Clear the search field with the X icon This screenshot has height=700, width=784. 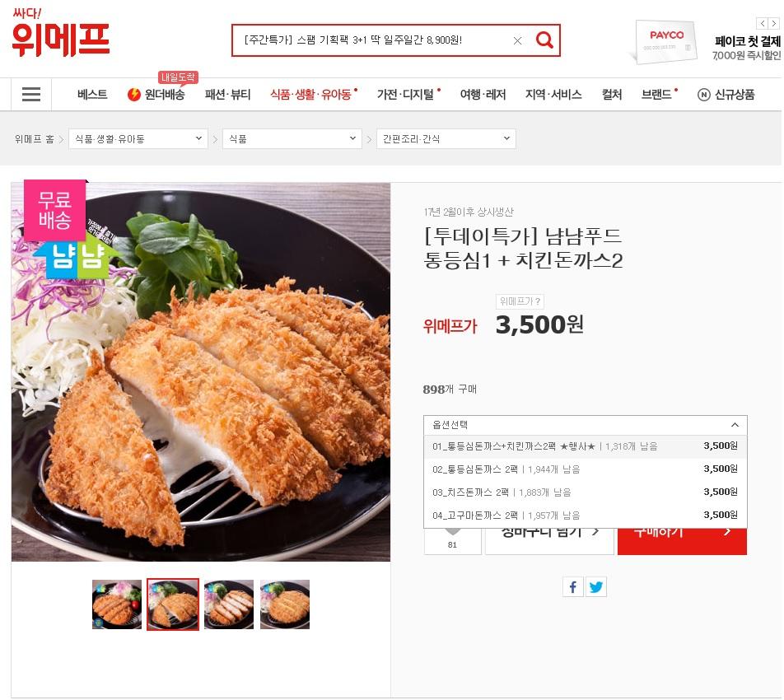517,40
